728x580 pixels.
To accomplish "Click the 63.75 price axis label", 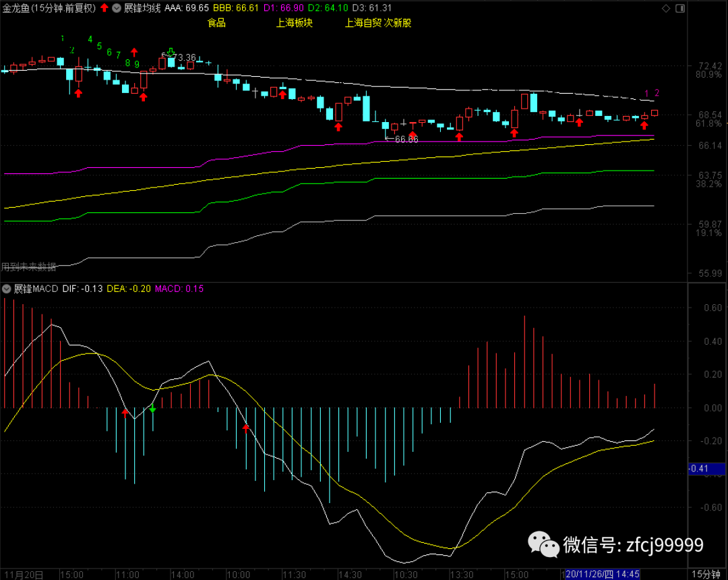I will coord(710,175).
